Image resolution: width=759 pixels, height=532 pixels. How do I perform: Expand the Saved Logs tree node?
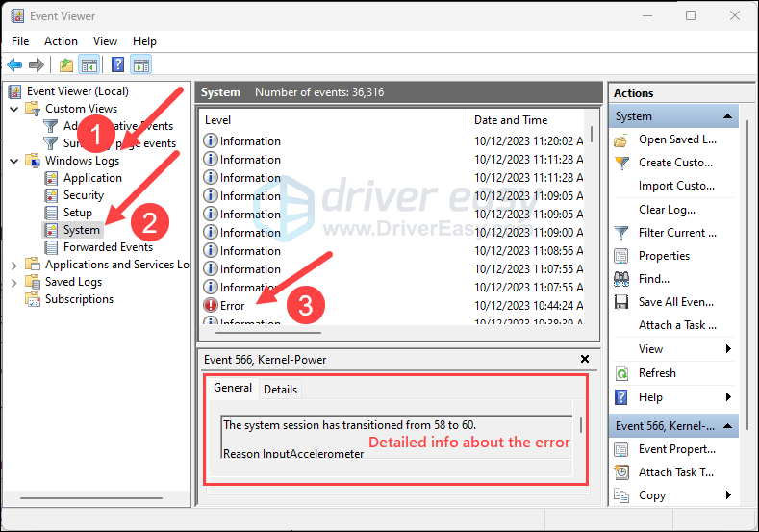coord(14,282)
